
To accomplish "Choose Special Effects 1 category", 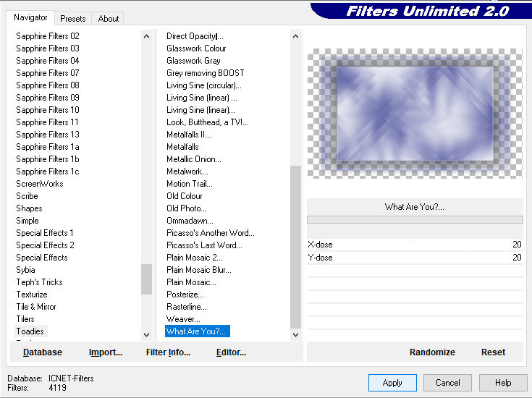I will (x=45, y=233).
